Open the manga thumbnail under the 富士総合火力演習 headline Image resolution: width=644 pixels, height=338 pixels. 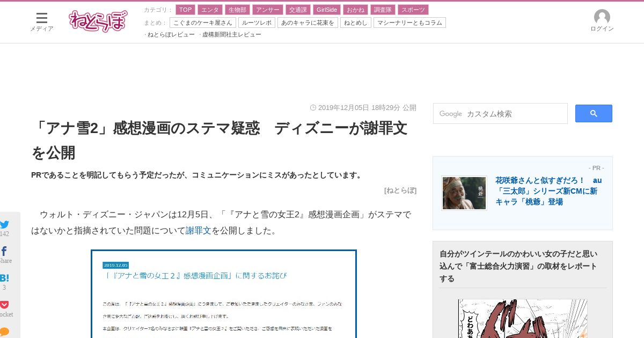point(523,319)
